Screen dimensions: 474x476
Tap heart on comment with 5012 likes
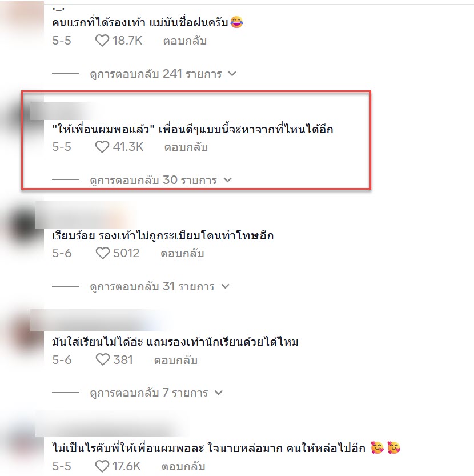(103, 253)
